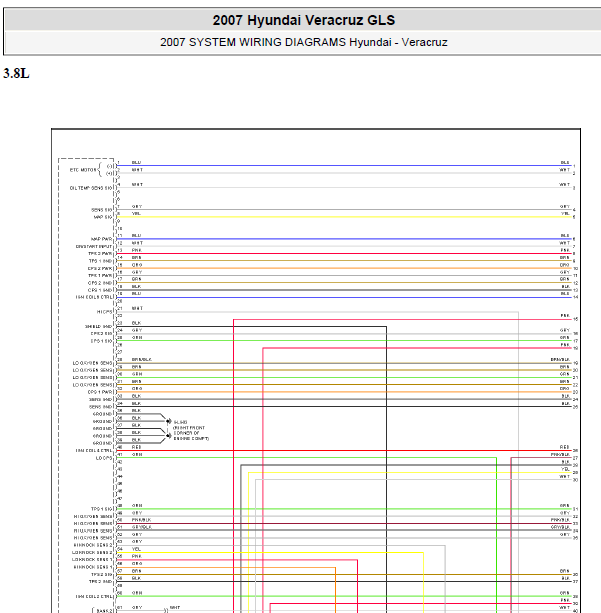Select the MAP SIG pin label
Image resolution: width=601 pixels, height=613 pixels.
(103, 217)
